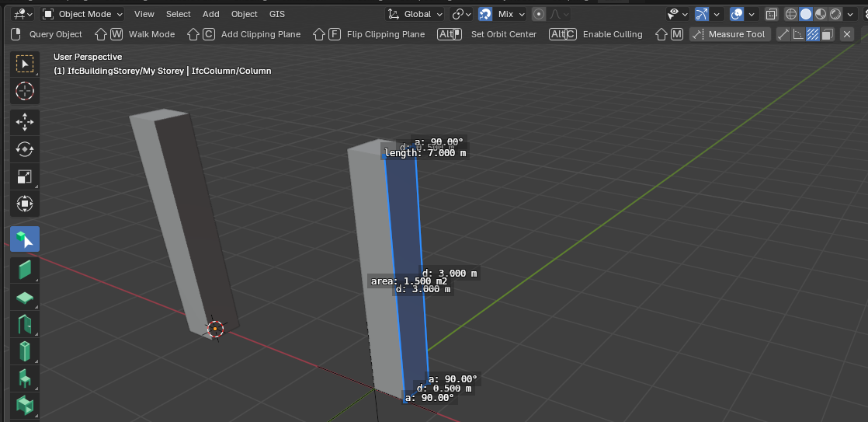
Task: Open object visibility and selectability dropdown
Action: [x=678, y=14]
